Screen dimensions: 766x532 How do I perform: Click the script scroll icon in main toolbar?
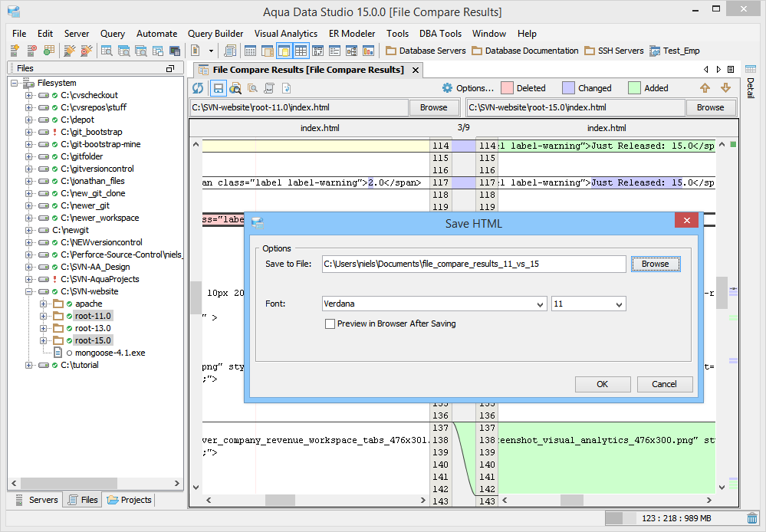(229, 51)
